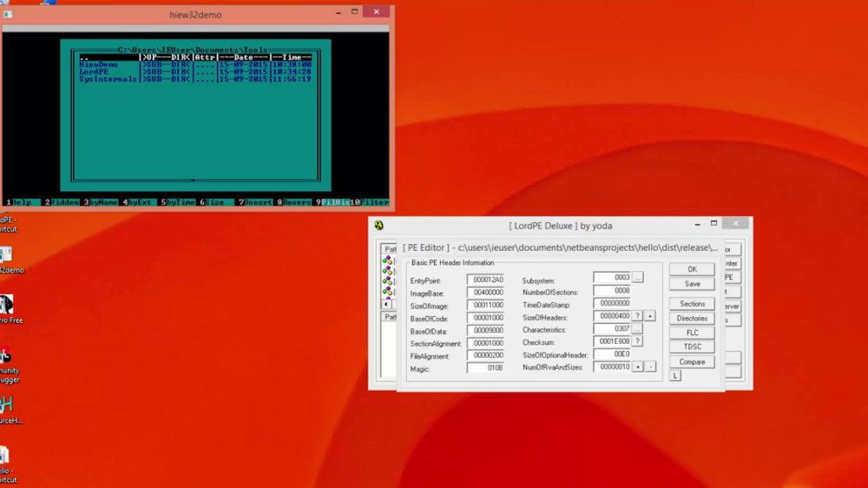The height and width of the screenshot is (488, 868).
Task: Open the Subsystem '...' selector button
Action: pos(638,277)
